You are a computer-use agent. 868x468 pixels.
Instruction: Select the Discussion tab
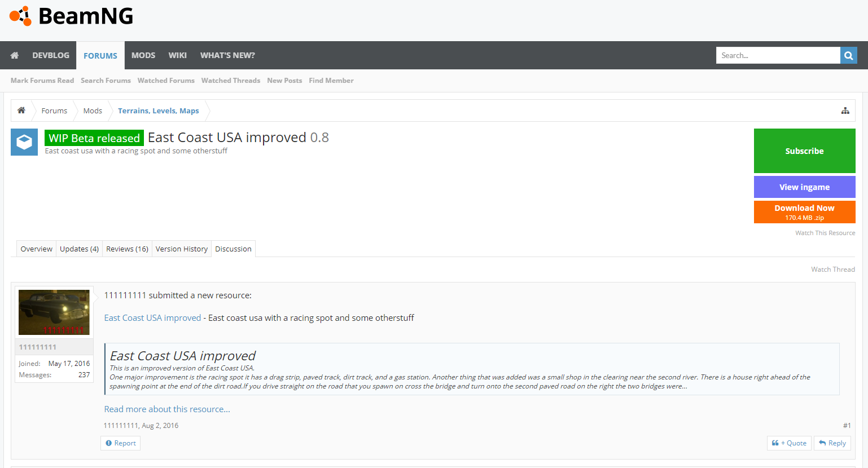(x=233, y=249)
